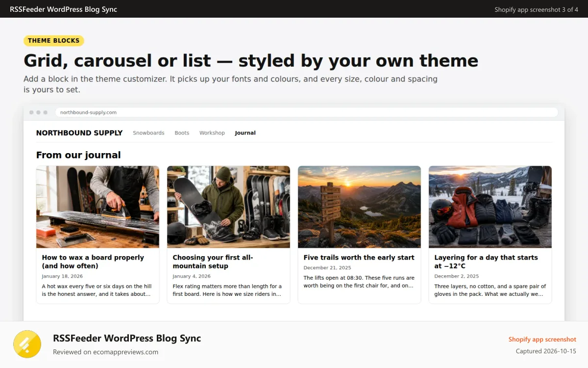Click the footer 'RSSFeeder WordPress Blog Sync' title
The height and width of the screenshot is (368, 588).
[127, 338]
